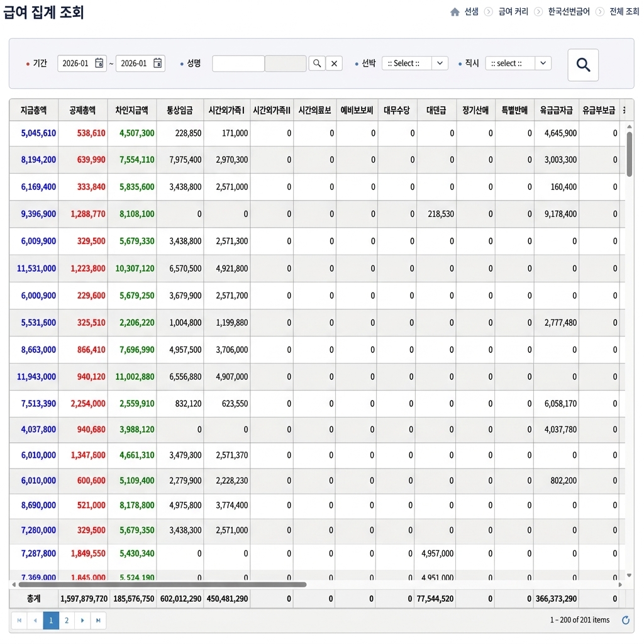Sort by 대무수당 column header

pyautogui.click(x=397, y=110)
